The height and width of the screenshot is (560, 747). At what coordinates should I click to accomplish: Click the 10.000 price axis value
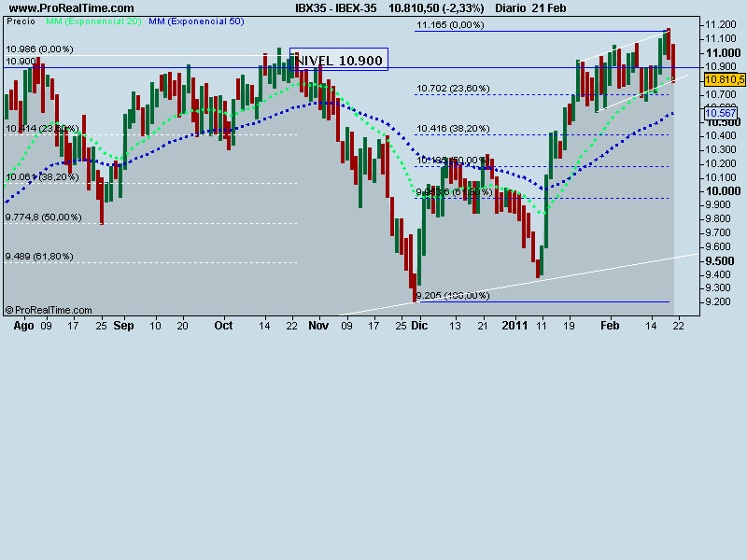[x=723, y=191]
